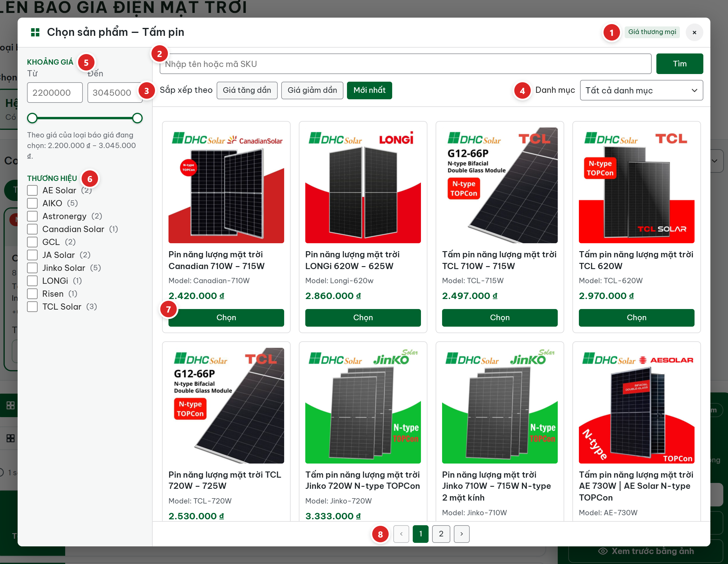This screenshot has height=564, width=728.
Task: Check the Astronergy brand checkbox
Action: [x=32, y=216]
